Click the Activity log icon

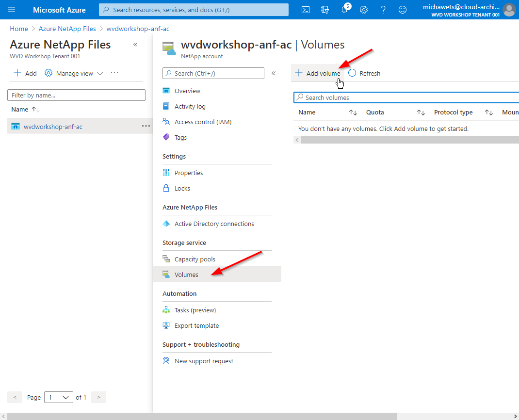(x=166, y=106)
